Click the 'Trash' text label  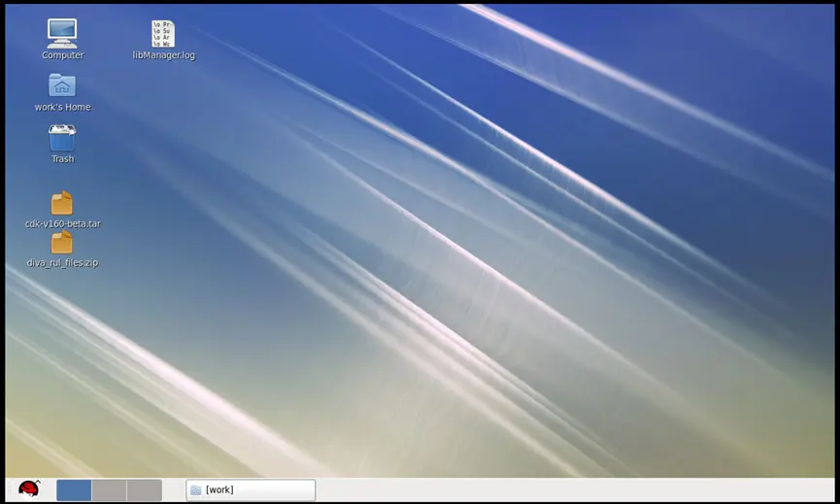[63, 159]
